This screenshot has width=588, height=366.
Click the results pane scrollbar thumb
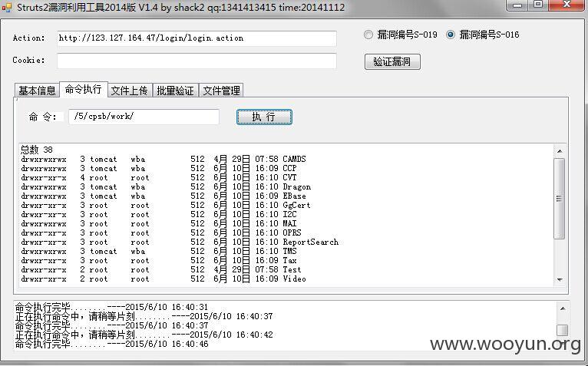tap(559, 199)
